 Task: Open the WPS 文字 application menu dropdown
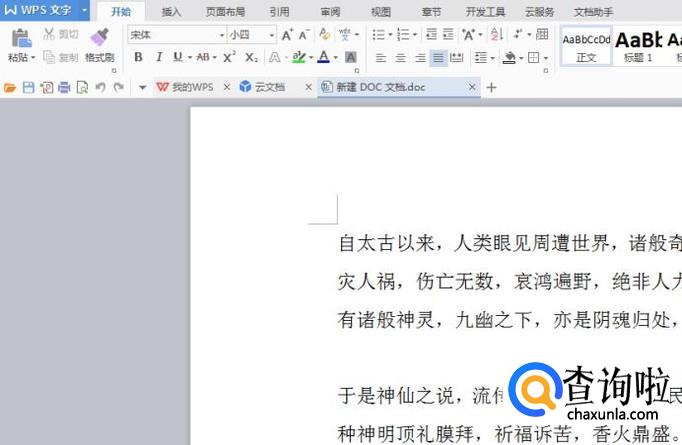pyautogui.click(x=85, y=11)
